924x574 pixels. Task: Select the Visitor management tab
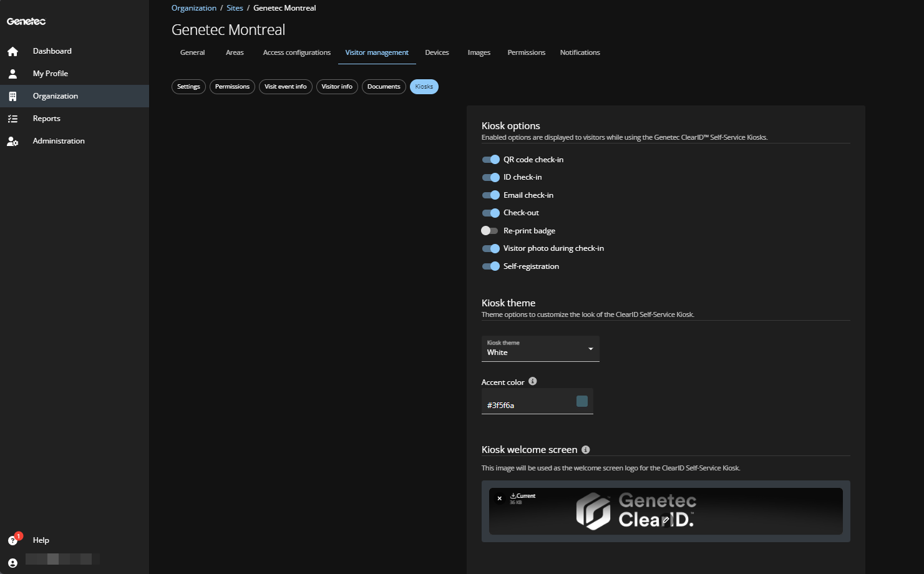tap(377, 52)
